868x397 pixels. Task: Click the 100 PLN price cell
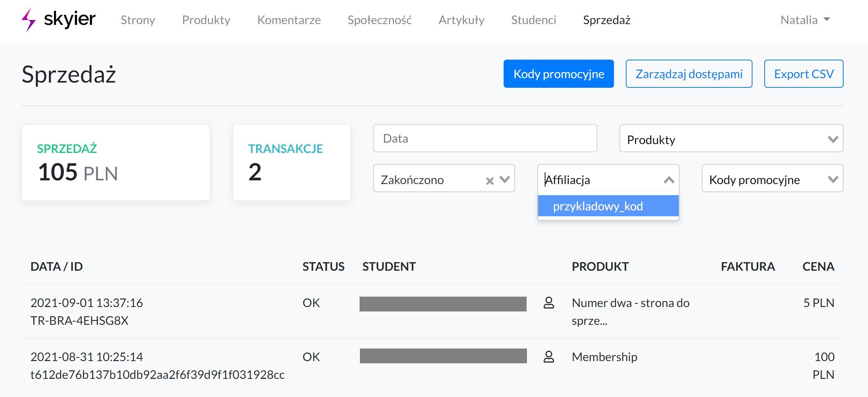[x=824, y=366]
